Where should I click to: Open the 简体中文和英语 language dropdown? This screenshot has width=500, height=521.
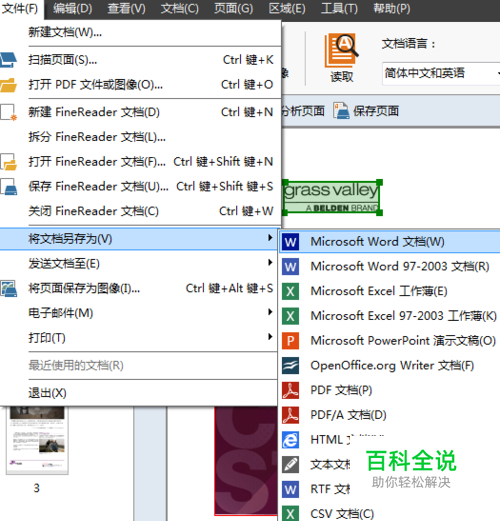pos(442,73)
